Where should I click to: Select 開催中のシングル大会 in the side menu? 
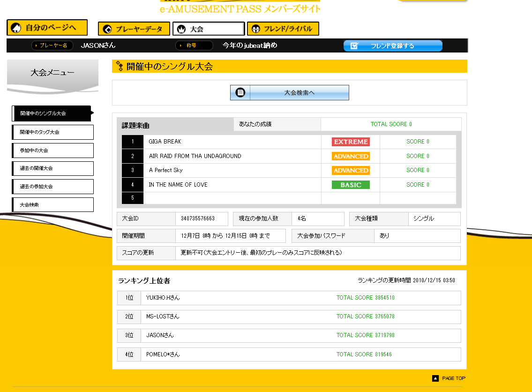pos(52,113)
